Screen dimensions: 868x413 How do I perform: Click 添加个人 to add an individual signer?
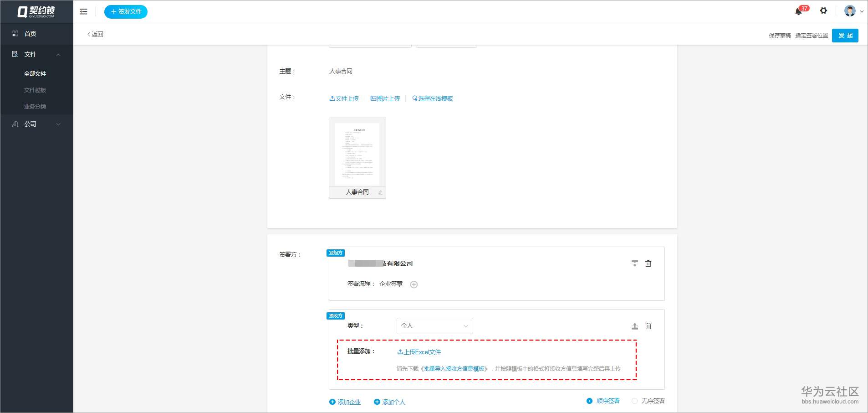pyautogui.click(x=389, y=402)
